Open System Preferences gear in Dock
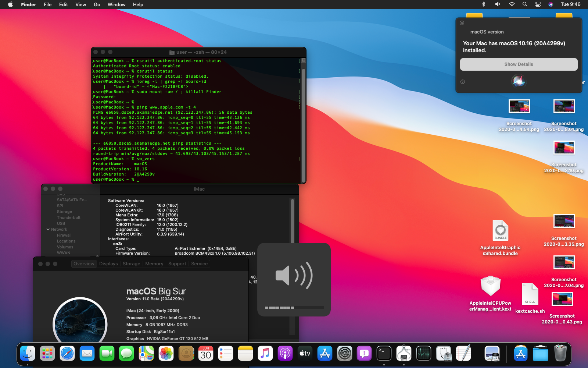Image resolution: width=588 pixels, height=368 pixels. click(x=345, y=354)
